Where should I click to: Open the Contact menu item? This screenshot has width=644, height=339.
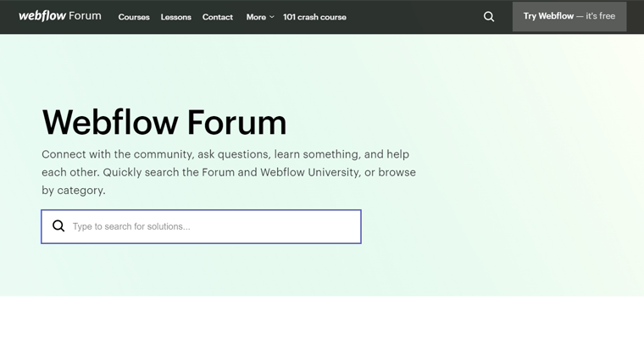218,17
